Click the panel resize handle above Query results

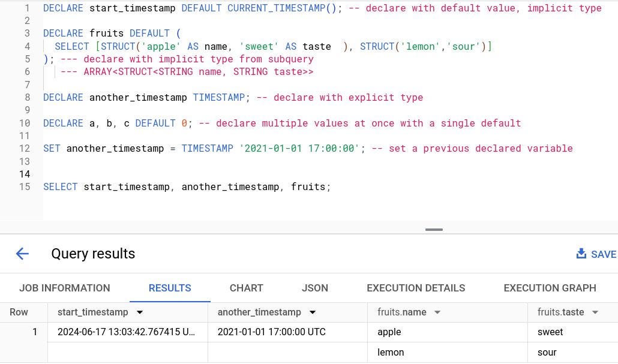(433, 229)
